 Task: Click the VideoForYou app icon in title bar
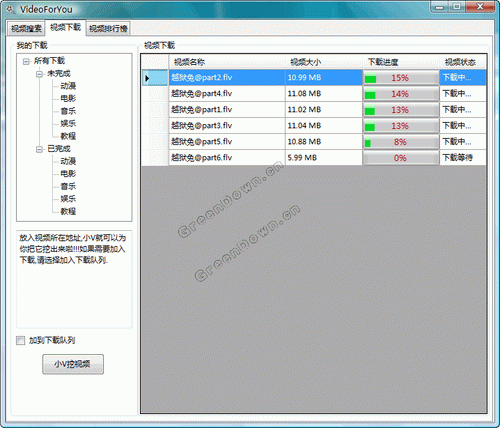[11, 9]
